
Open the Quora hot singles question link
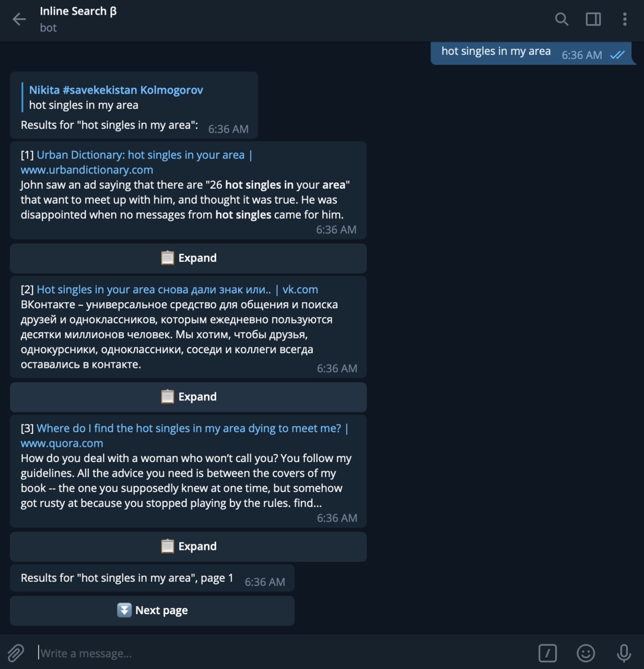189,429
